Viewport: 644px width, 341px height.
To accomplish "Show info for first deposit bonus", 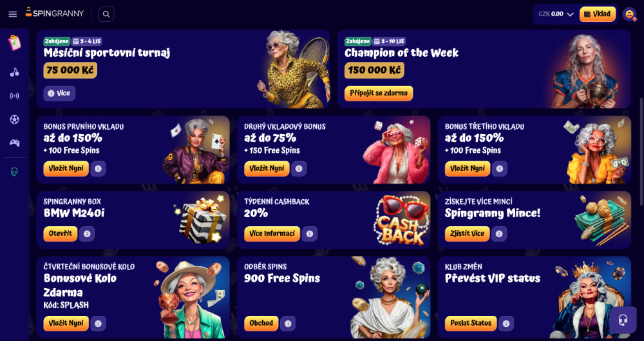I will 98,169.
